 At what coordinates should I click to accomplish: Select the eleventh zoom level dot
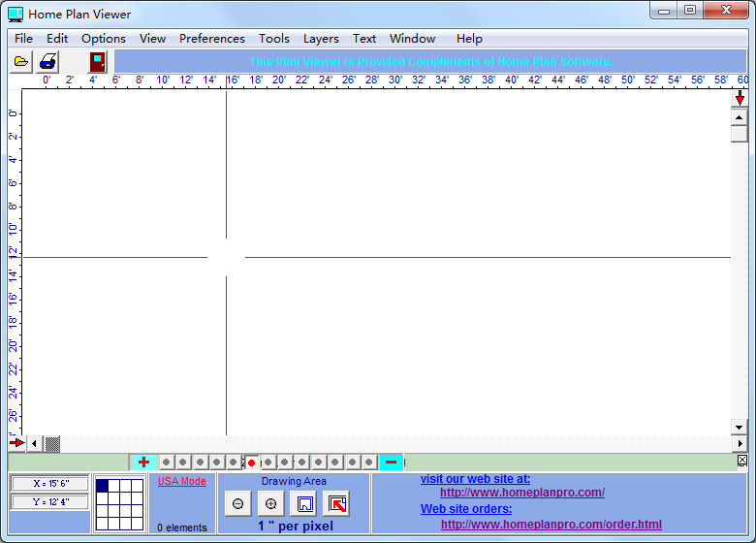(335, 463)
